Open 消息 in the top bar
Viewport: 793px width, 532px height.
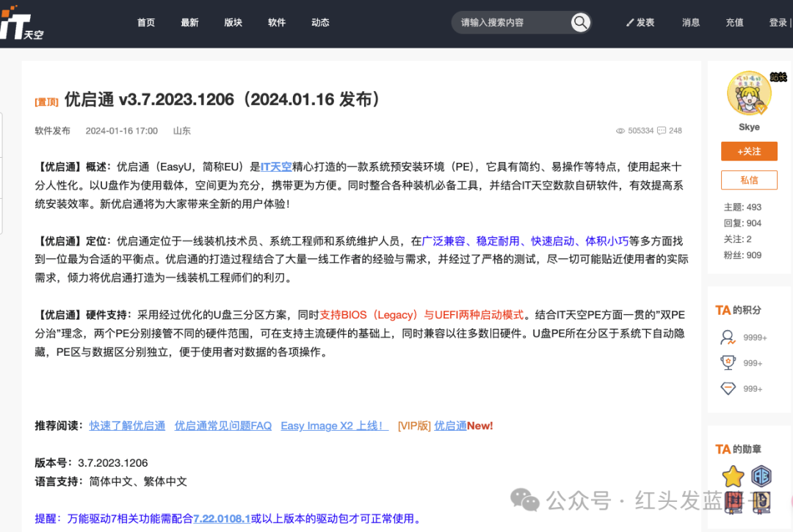click(x=691, y=23)
